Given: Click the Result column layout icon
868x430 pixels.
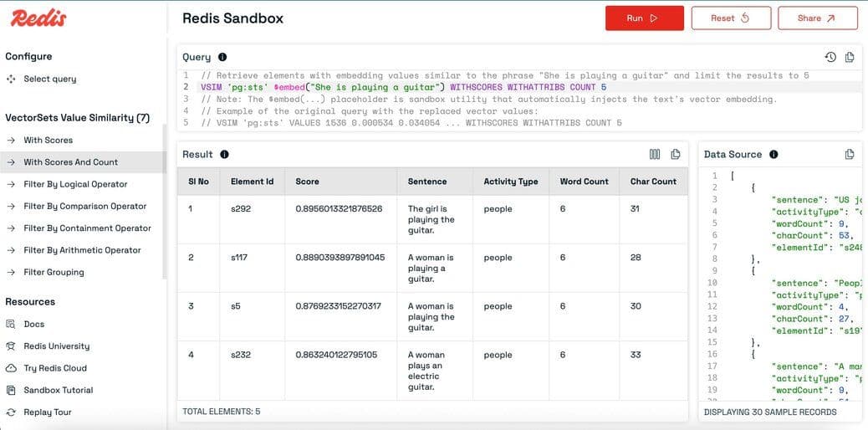Looking at the screenshot, I should click(655, 154).
